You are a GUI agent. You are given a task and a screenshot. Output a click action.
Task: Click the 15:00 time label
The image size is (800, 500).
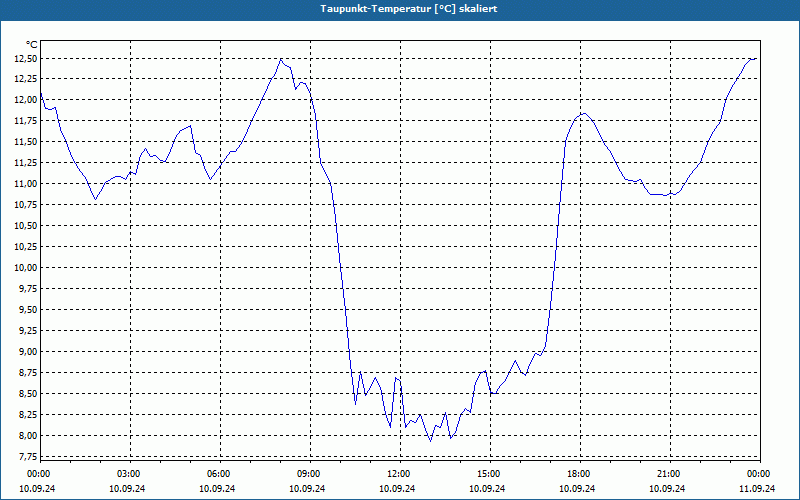pyautogui.click(x=490, y=474)
